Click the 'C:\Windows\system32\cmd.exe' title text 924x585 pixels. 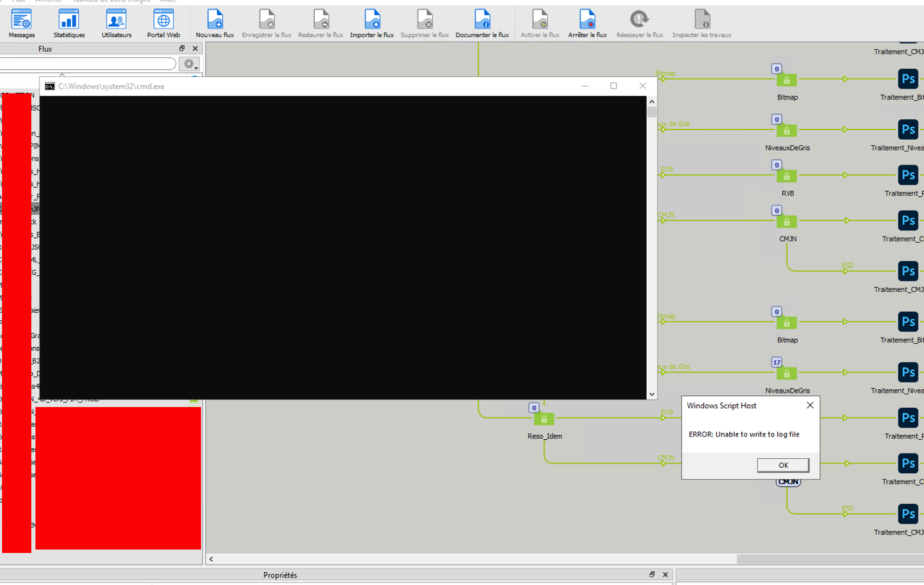pyautogui.click(x=111, y=87)
